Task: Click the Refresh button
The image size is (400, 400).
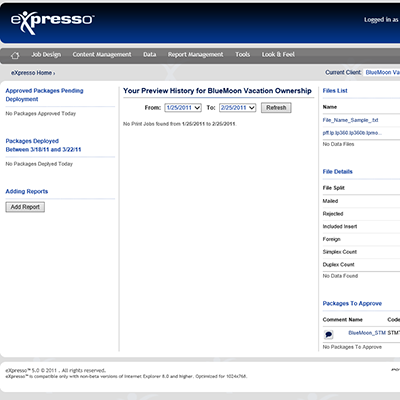Action: [276, 108]
